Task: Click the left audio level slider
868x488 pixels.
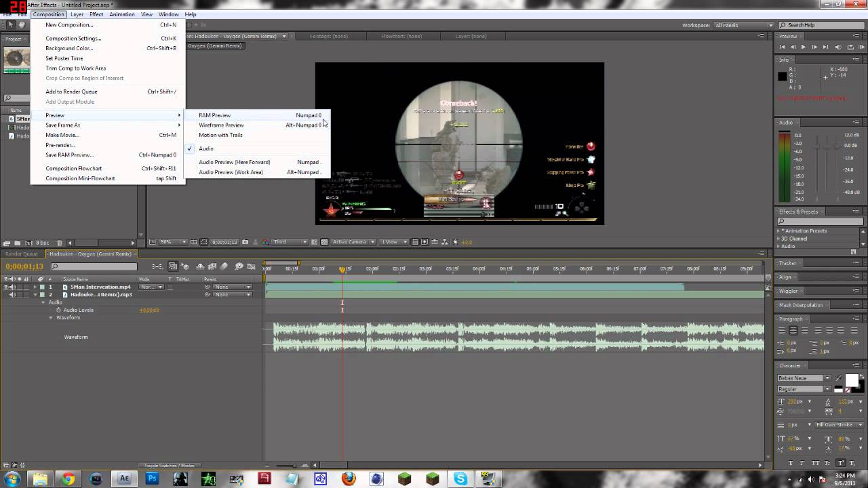Action: coord(818,145)
